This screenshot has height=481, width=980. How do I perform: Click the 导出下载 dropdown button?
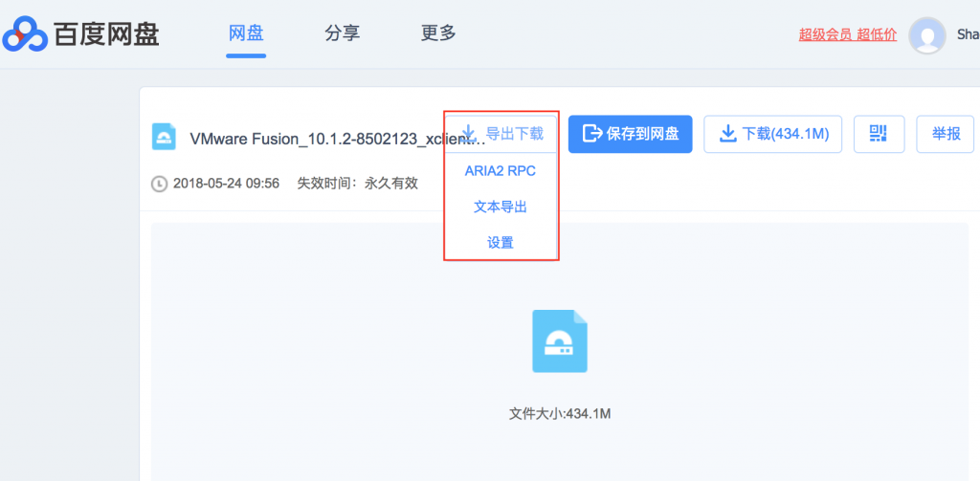[x=501, y=134]
